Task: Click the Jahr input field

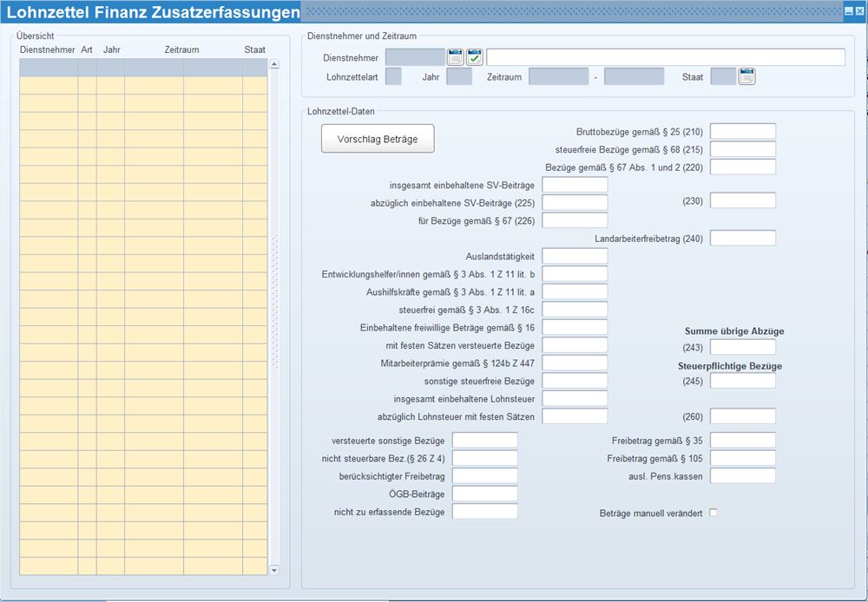Action: pos(459,76)
